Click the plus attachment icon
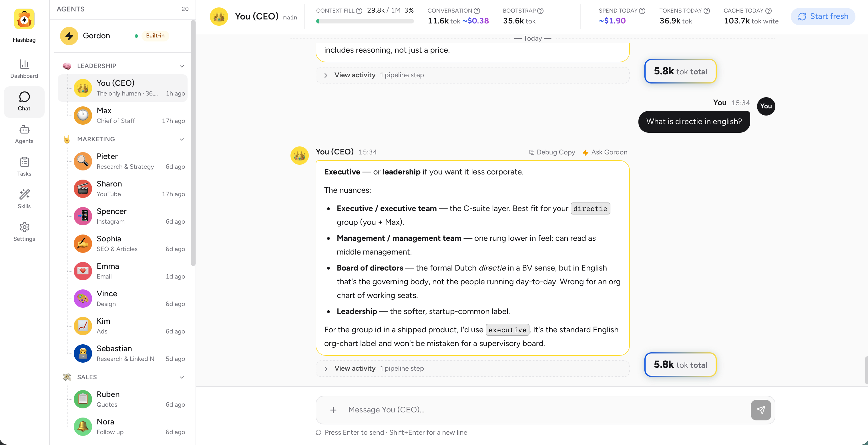868x445 pixels. click(333, 410)
